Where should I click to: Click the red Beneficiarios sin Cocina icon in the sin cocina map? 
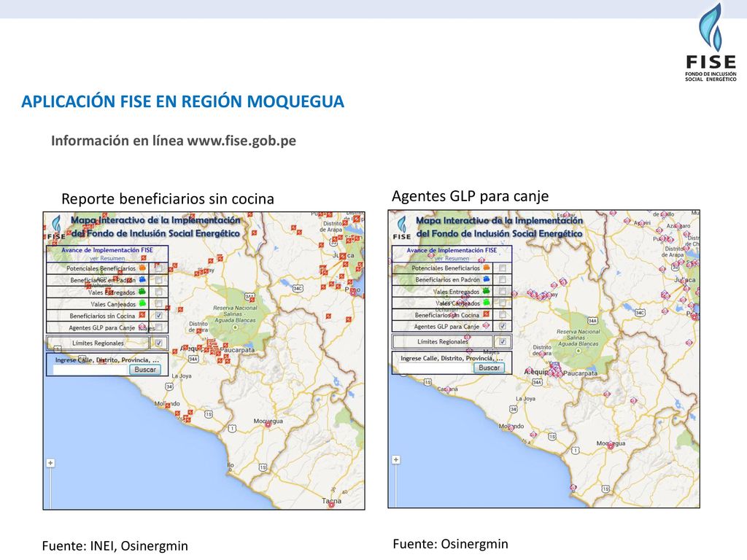tap(142, 315)
